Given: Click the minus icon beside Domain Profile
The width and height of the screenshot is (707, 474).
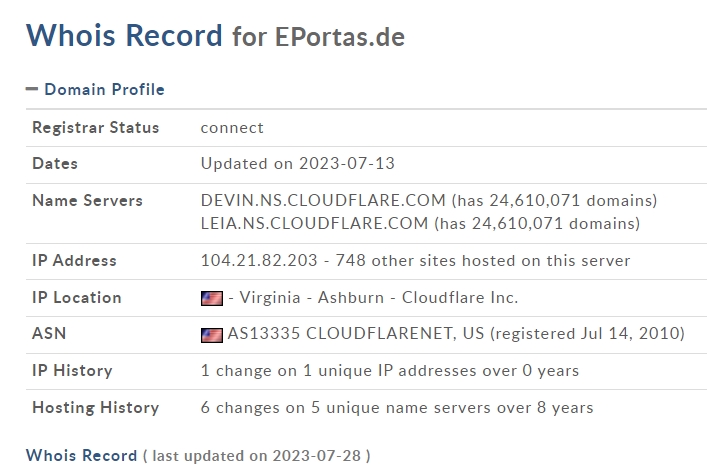Looking at the screenshot, I should [x=32, y=89].
